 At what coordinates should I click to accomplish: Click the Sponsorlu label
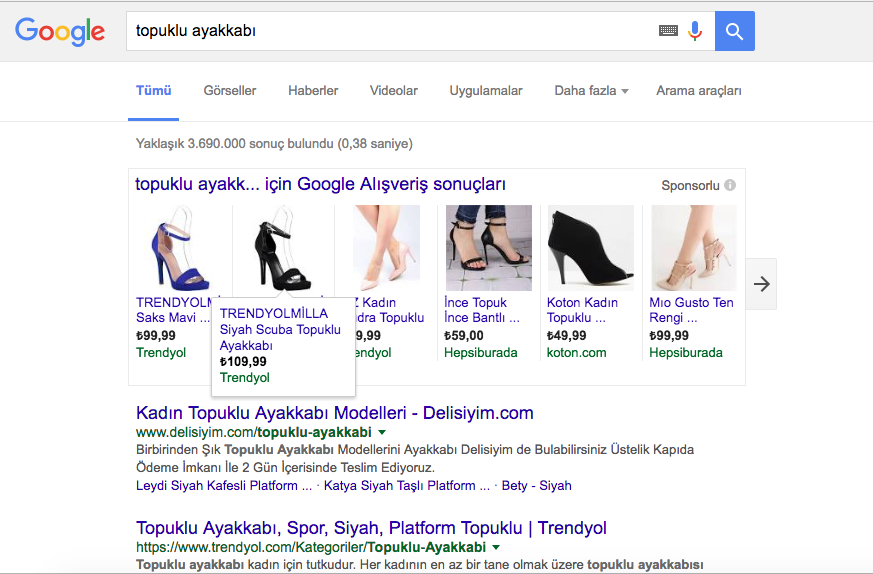tap(690, 185)
